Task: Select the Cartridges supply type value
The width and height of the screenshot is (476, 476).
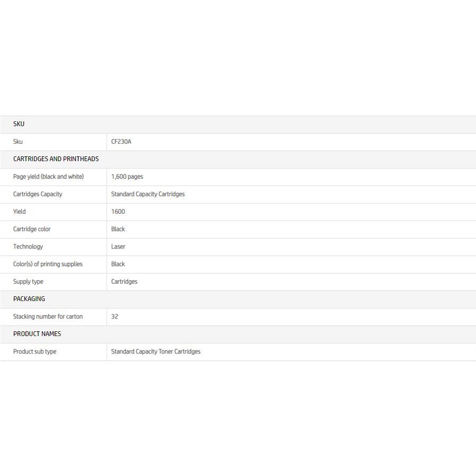Action: click(x=124, y=281)
